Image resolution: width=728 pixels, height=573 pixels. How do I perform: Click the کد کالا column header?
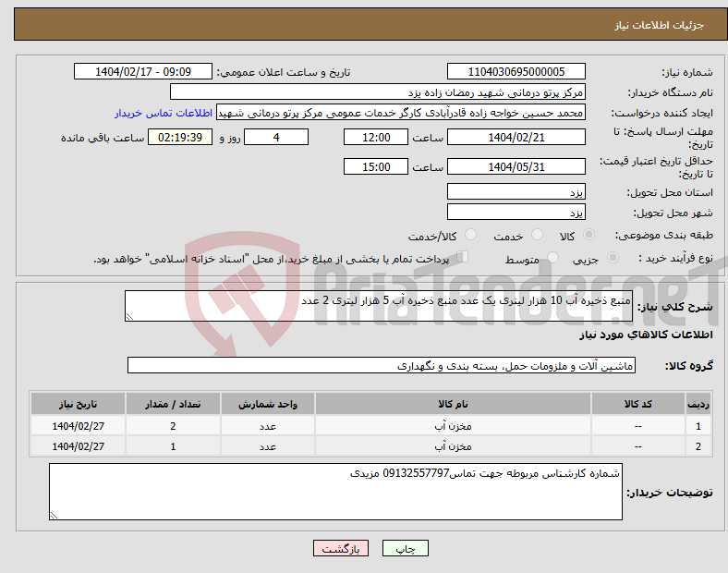point(638,404)
